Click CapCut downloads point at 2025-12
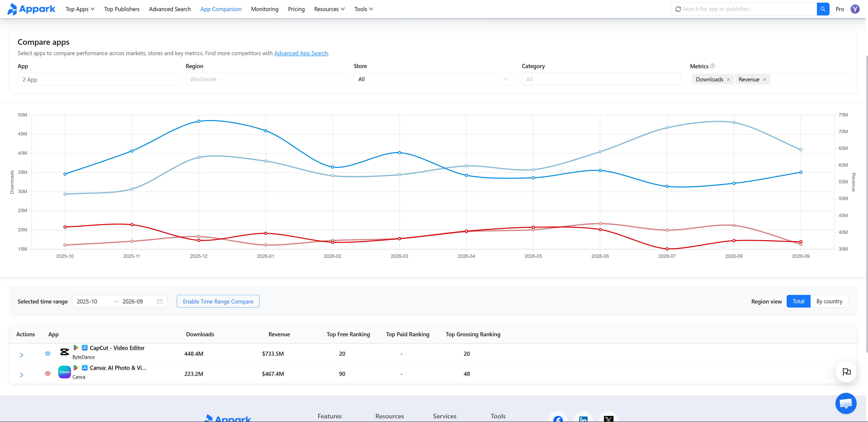 coord(198,121)
